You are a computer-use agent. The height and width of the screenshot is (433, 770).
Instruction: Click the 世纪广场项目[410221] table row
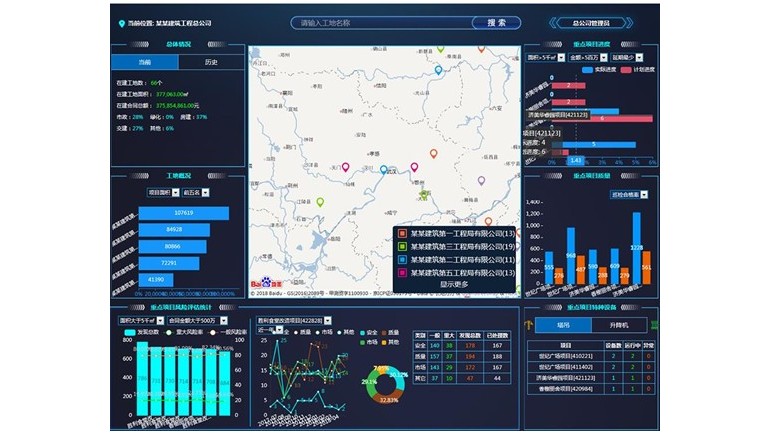(591, 356)
